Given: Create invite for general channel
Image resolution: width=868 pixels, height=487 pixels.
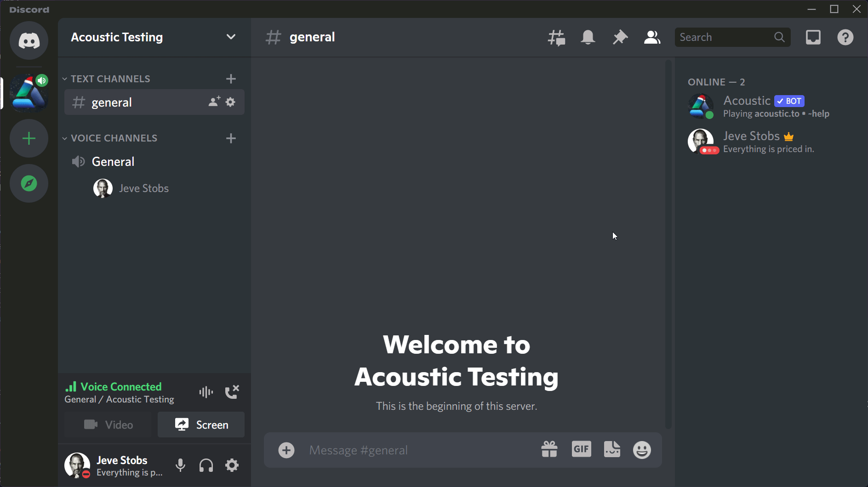Looking at the screenshot, I should click(x=214, y=102).
